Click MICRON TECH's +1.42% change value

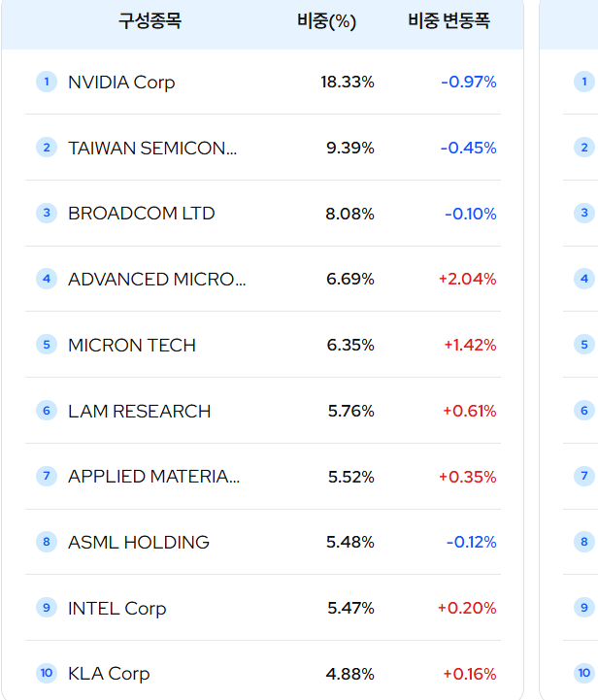click(x=470, y=346)
